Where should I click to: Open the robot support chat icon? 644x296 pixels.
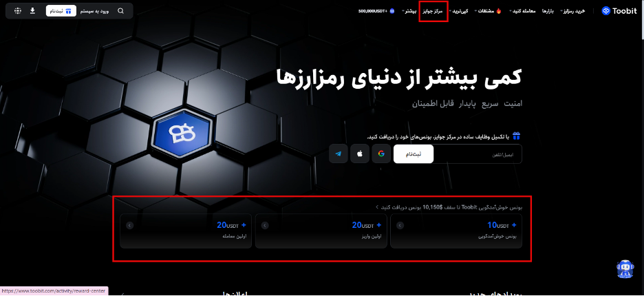pyautogui.click(x=625, y=269)
